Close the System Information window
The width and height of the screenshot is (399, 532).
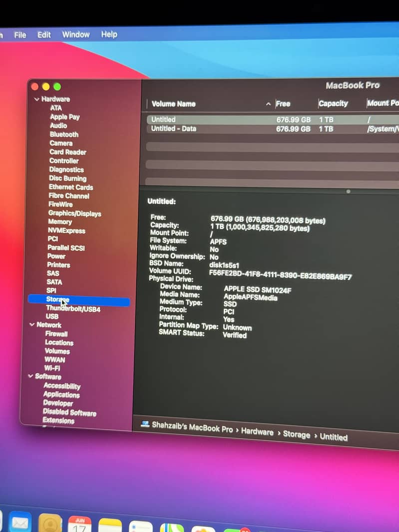(x=34, y=86)
